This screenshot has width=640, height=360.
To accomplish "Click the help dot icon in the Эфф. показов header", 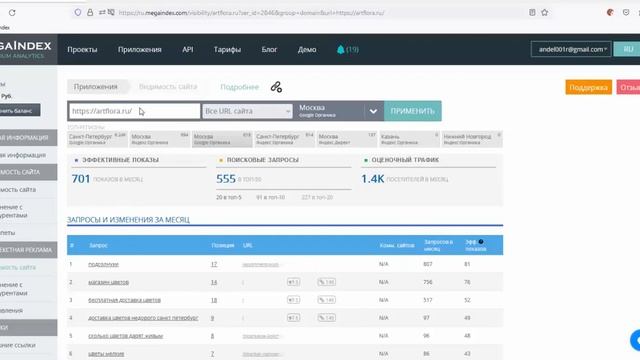I will 481,242.
